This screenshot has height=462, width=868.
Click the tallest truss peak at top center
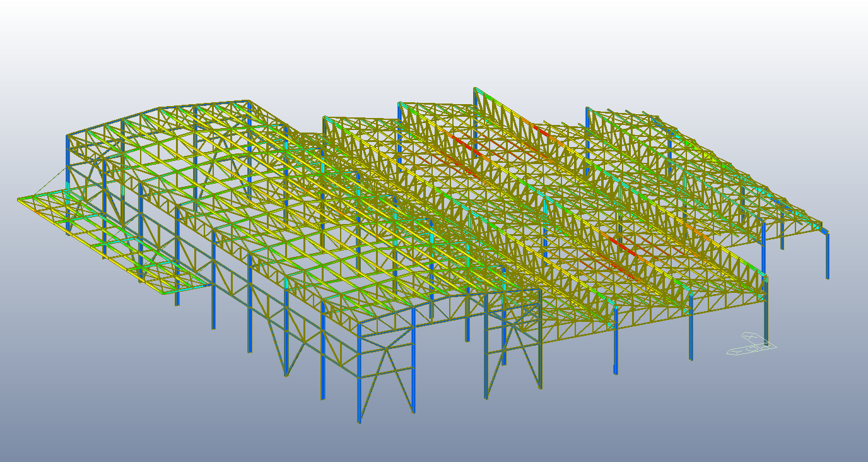click(x=475, y=90)
